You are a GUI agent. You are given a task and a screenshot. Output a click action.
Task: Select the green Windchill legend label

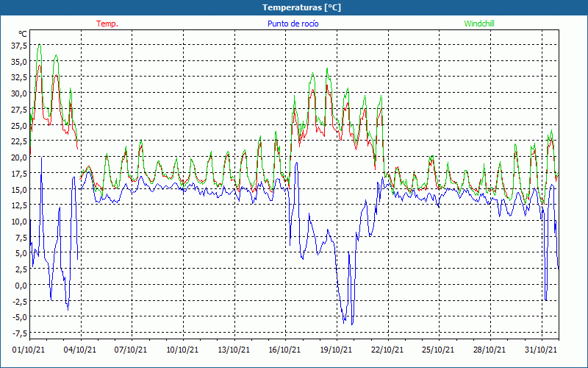[x=479, y=24]
